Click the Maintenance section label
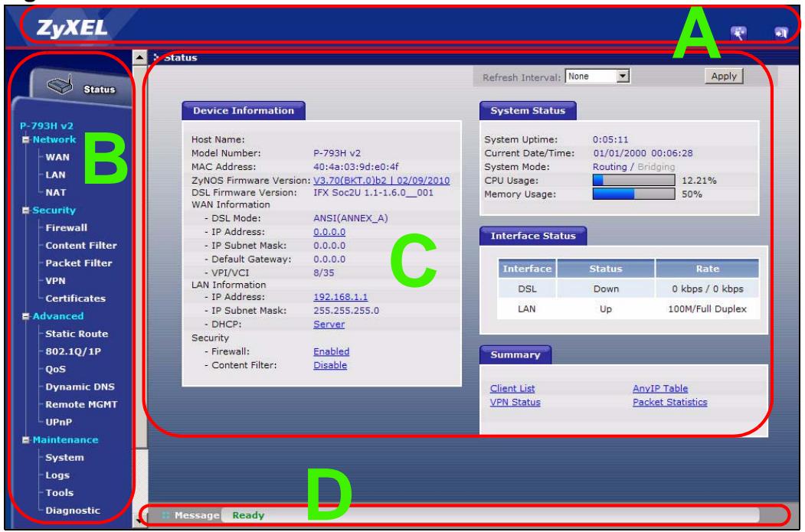The width and height of the screenshot is (805, 532). pos(65,440)
